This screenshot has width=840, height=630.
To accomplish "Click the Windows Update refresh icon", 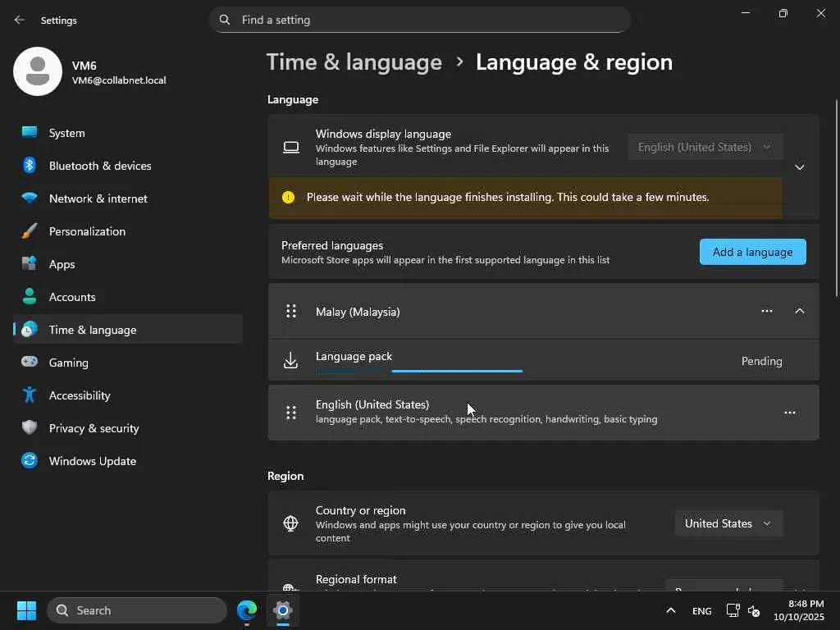I will click(30, 461).
